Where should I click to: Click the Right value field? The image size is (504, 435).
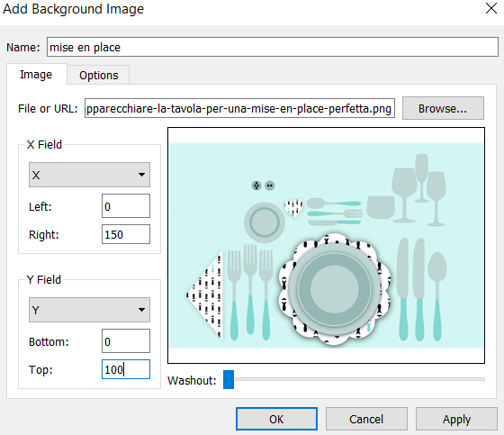tap(126, 234)
